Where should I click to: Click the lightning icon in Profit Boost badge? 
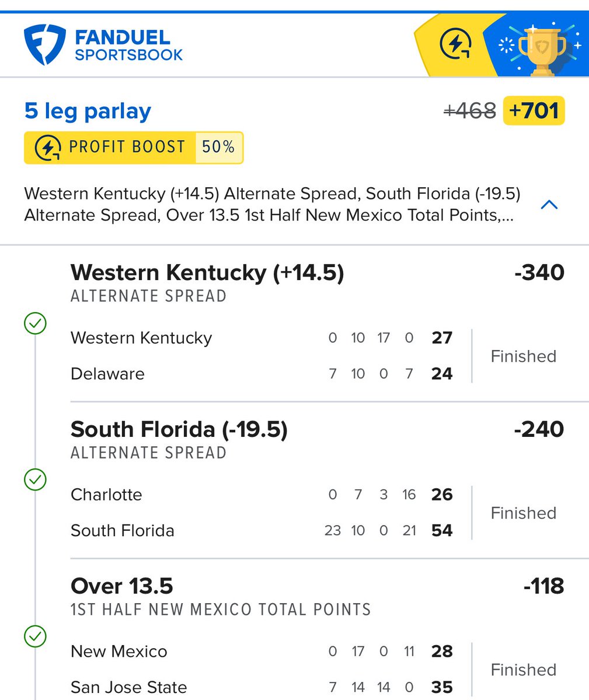pos(48,148)
